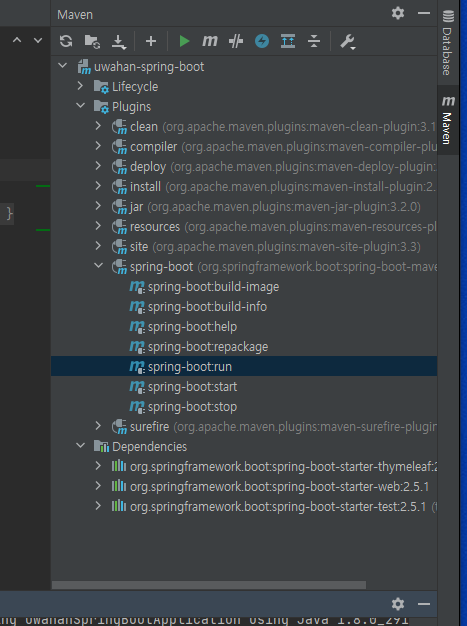Expand the site plugin
467x626 pixels.
pyautogui.click(x=98, y=246)
